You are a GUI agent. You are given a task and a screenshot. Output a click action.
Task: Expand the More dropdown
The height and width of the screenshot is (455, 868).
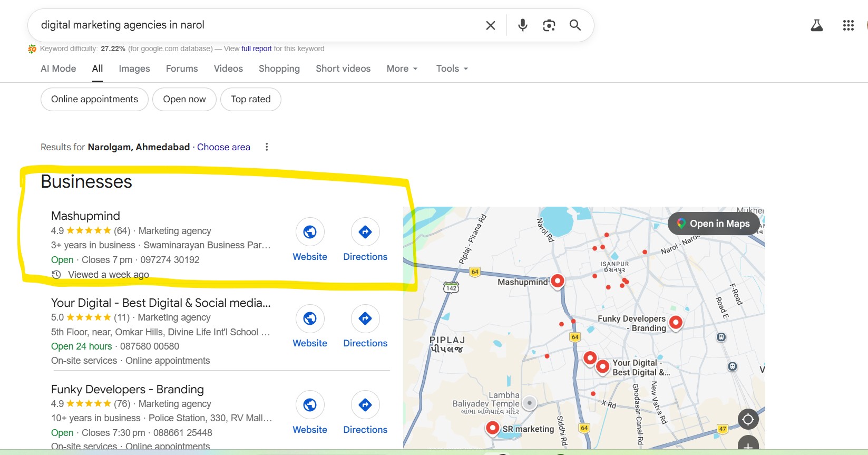(402, 69)
